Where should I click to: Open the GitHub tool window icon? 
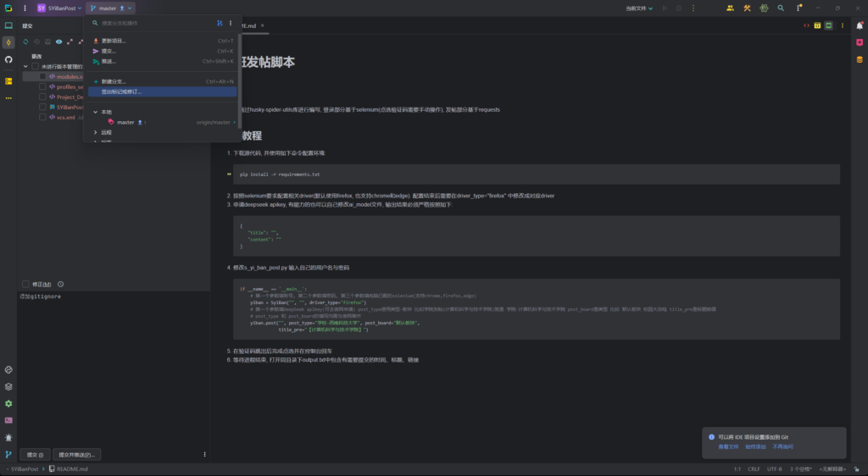click(x=8, y=59)
